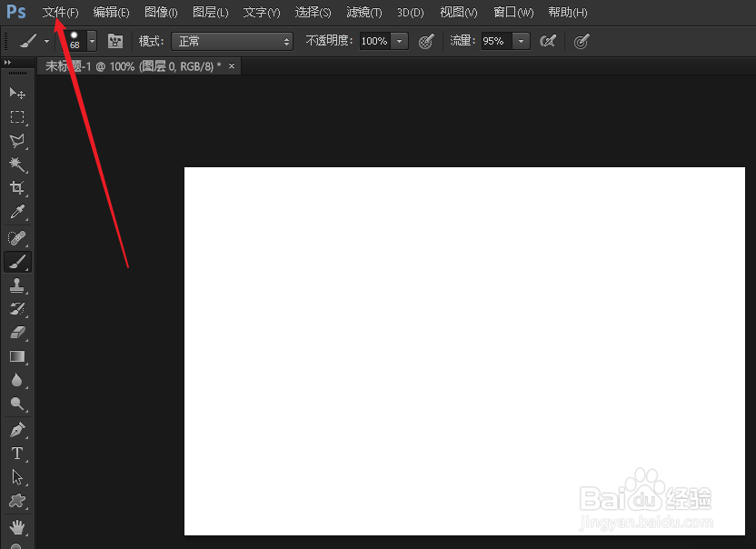Screen dimensions: 756x549
Task: Select the Crop tool
Action: coord(17,187)
